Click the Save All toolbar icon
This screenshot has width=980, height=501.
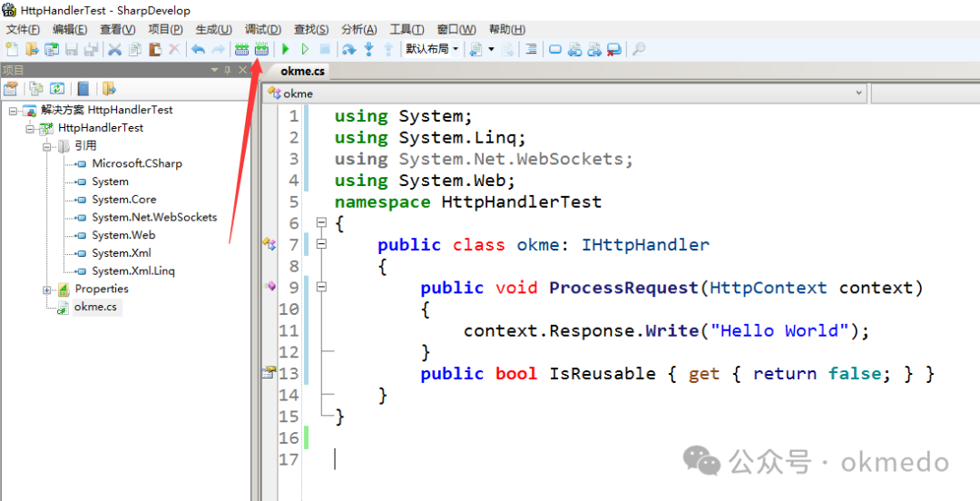coord(92,49)
